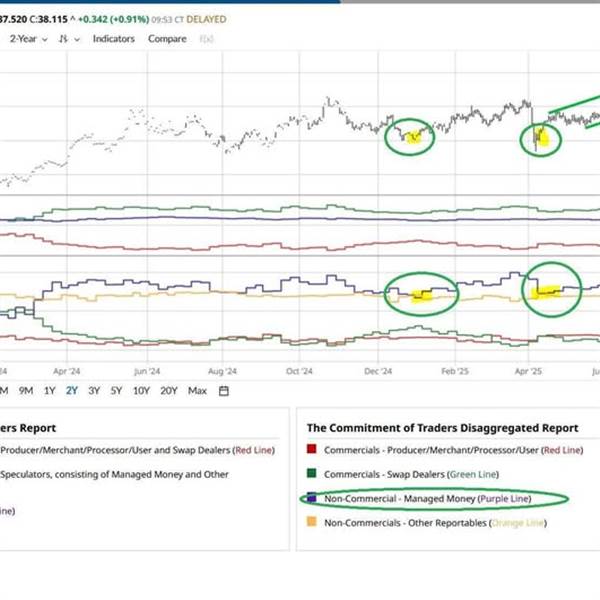Click the red Producer/Merchant legend swatch
Image resolution: width=600 pixels, height=600 pixels.
pyautogui.click(x=312, y=451)
